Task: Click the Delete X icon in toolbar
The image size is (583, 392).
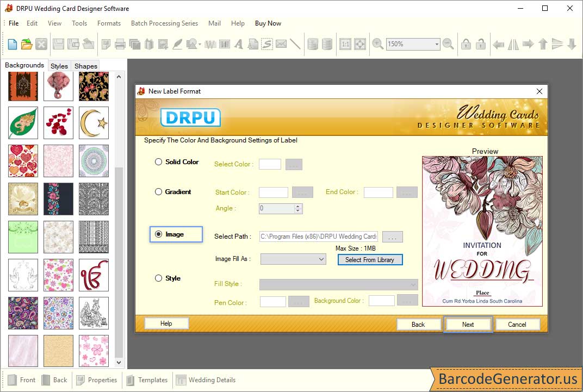Action: point(41,44)
